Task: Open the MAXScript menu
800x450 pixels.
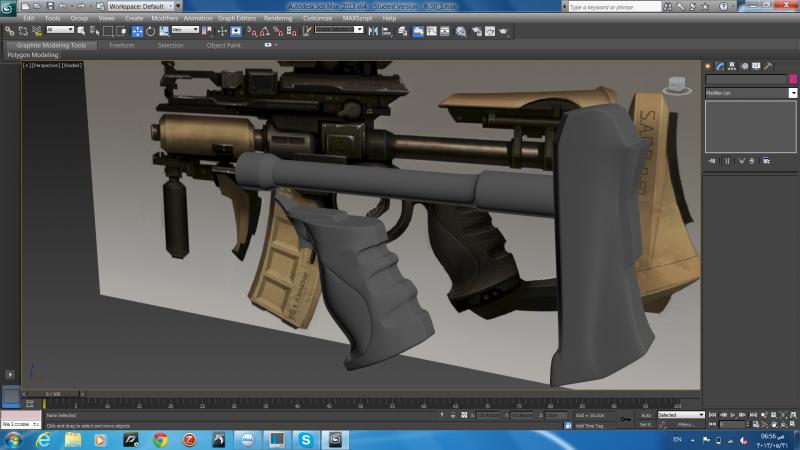Action: [357, 18]
